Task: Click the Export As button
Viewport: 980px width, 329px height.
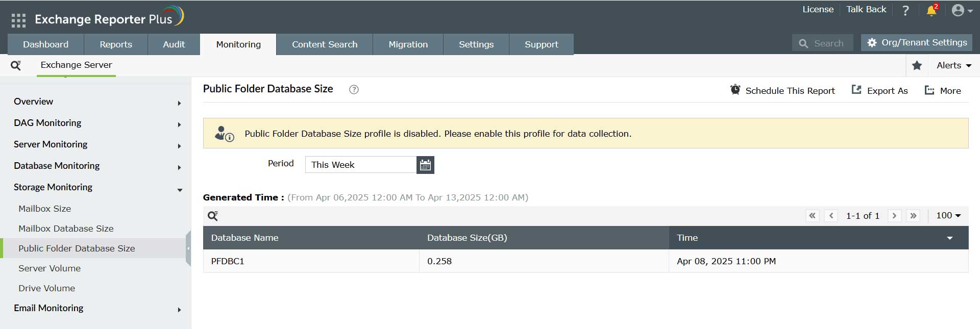Action: 879,90
